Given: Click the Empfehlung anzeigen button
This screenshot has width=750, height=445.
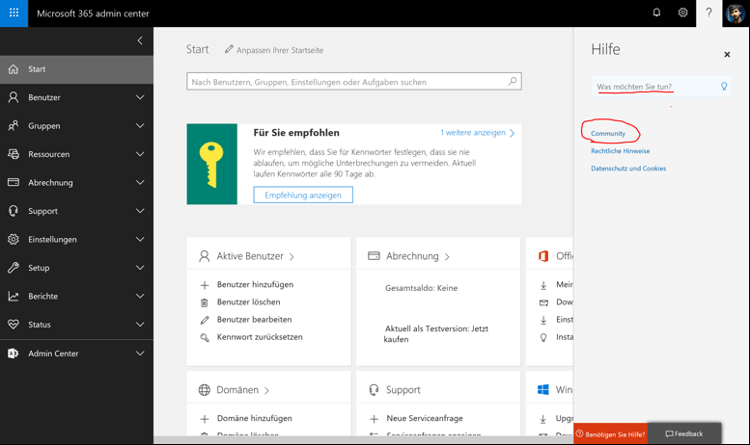Looking at the screenshot, I should pyautogui.click(x=302, y=195).
